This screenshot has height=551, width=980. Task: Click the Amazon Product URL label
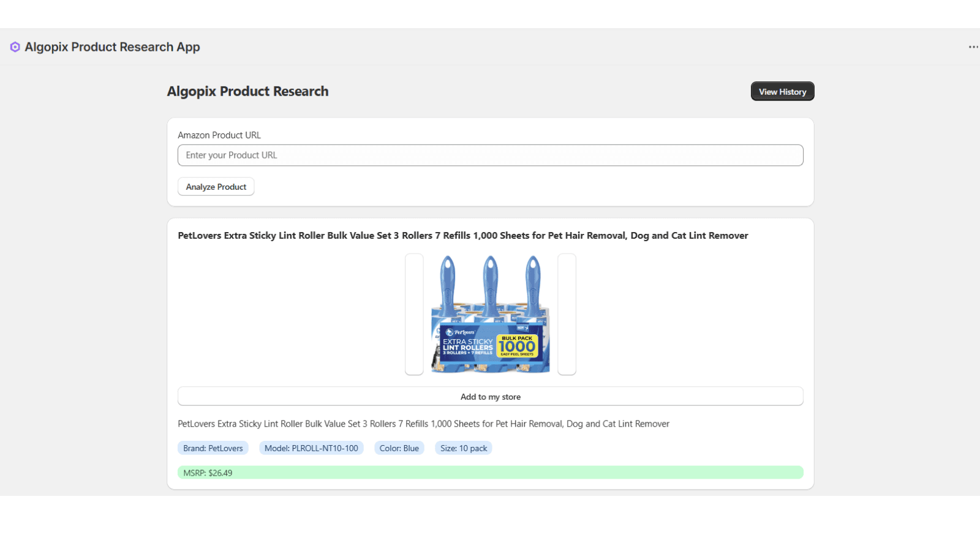pyautogui.click(x=219, y=135)
